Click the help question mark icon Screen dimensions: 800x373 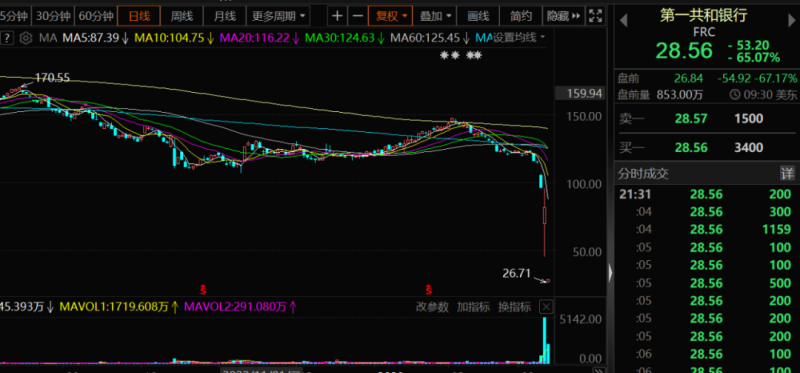point(9,38)
